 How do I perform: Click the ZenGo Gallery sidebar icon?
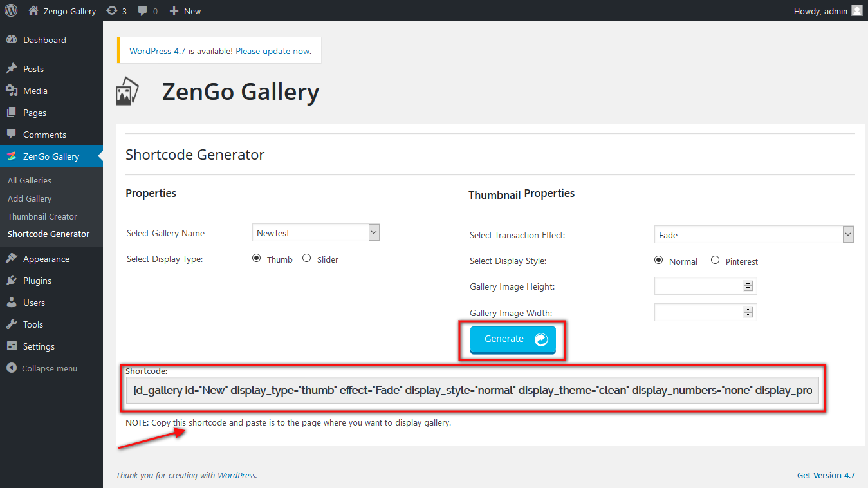(x=12, y=156)
